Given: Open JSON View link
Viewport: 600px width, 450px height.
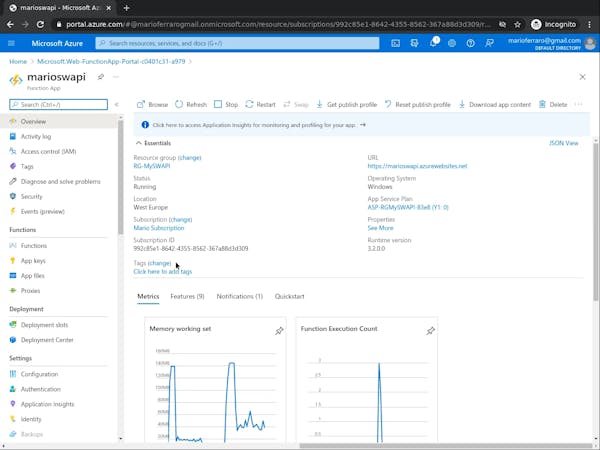Looking at the screenshot, I should tap(563, 143).
